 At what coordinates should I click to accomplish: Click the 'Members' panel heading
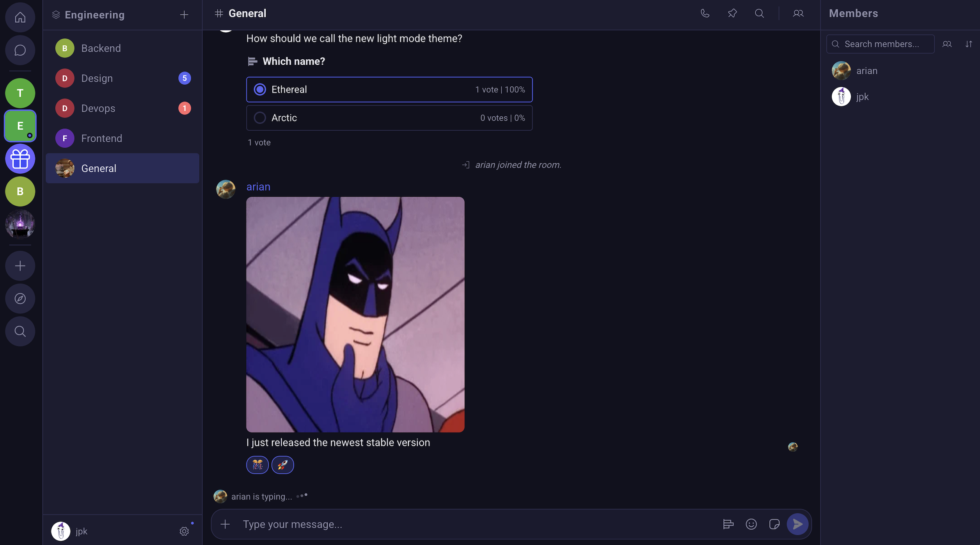click(x=854, y=13)
